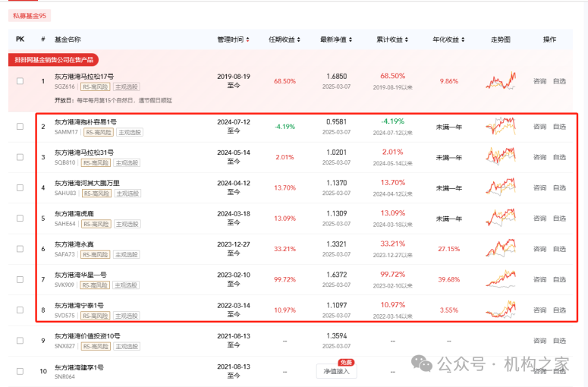Tick PK checkbox for 东方港湾价值投资10号
The height and width of the screenshot is (387, 588).
click(20, 341)
